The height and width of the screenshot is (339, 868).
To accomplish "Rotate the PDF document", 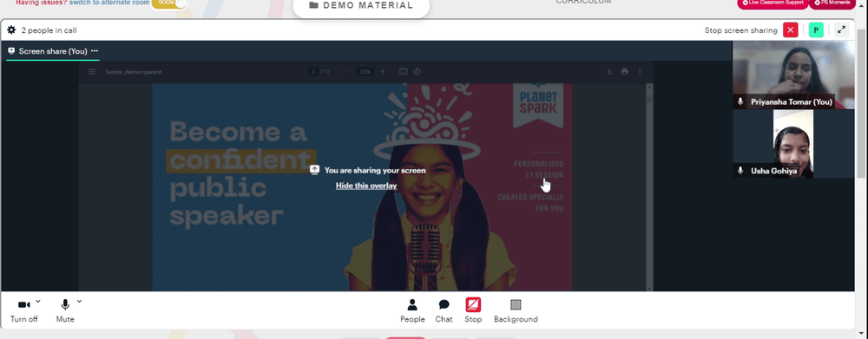I will coord(418,71).
